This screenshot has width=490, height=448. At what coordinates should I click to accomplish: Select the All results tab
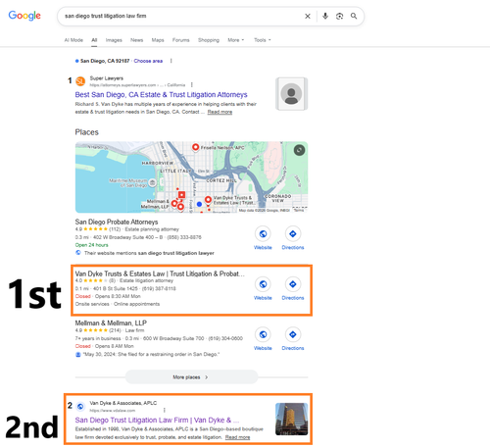[x=94, y=40]
